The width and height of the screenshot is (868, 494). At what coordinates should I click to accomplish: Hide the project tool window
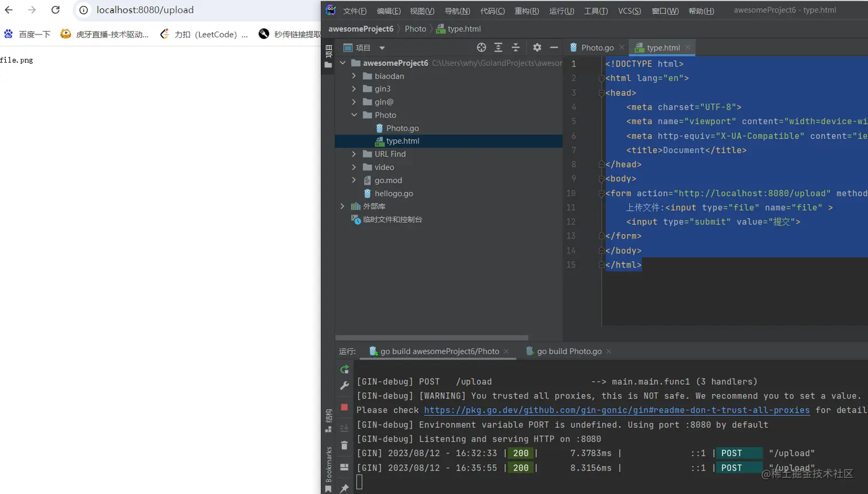click(x=554, y=48)
